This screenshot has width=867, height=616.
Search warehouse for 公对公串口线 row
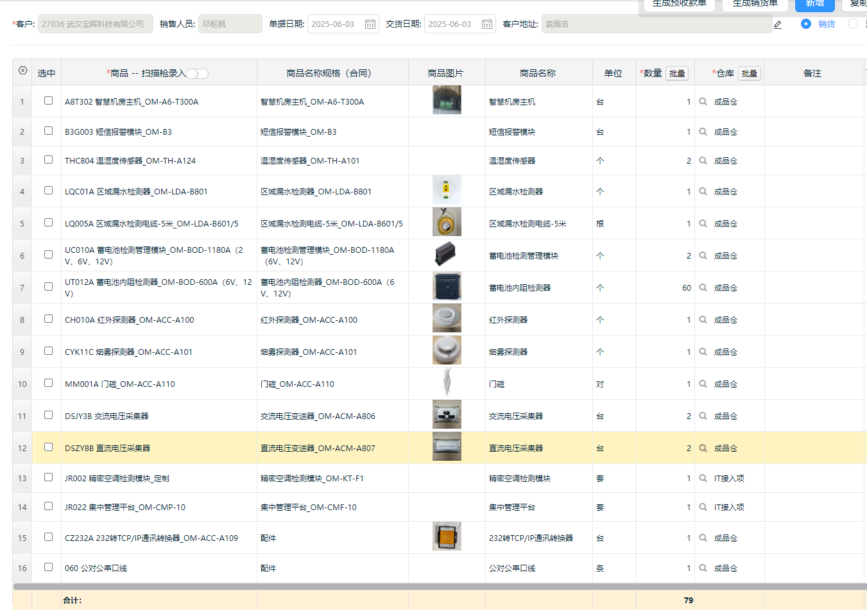(703, 568)
